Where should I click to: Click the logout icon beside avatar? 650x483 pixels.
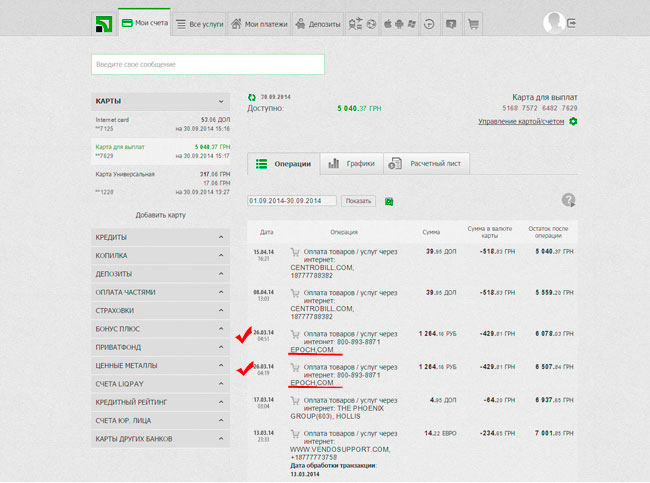tap(572, 23)
